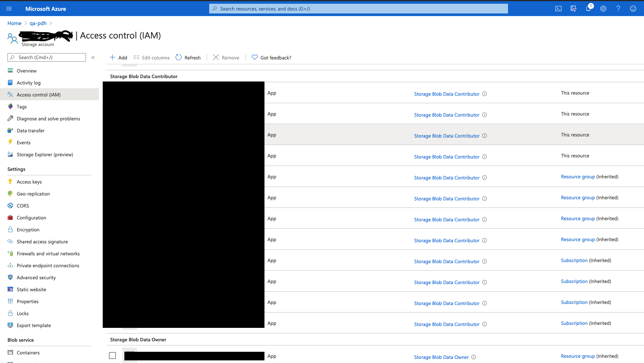The height and width of the screenshot is (363, 644).
Task: Open Geo-replication settings
Action: tap(33, 194)
